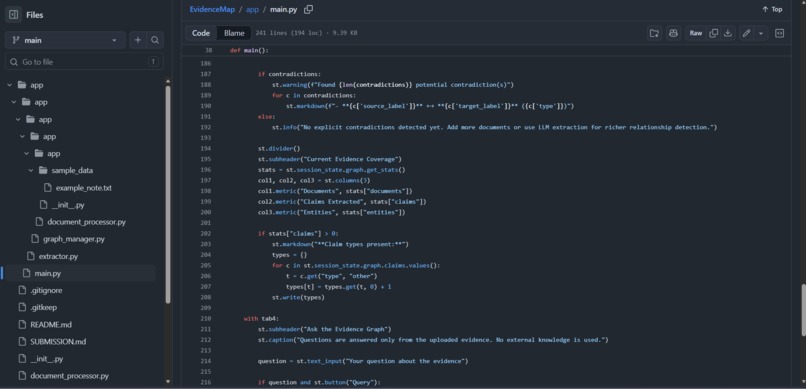Viewport: 806px width, 389px height.
Task: Open the main branch selector dropdown
Action: click(65, 40)
